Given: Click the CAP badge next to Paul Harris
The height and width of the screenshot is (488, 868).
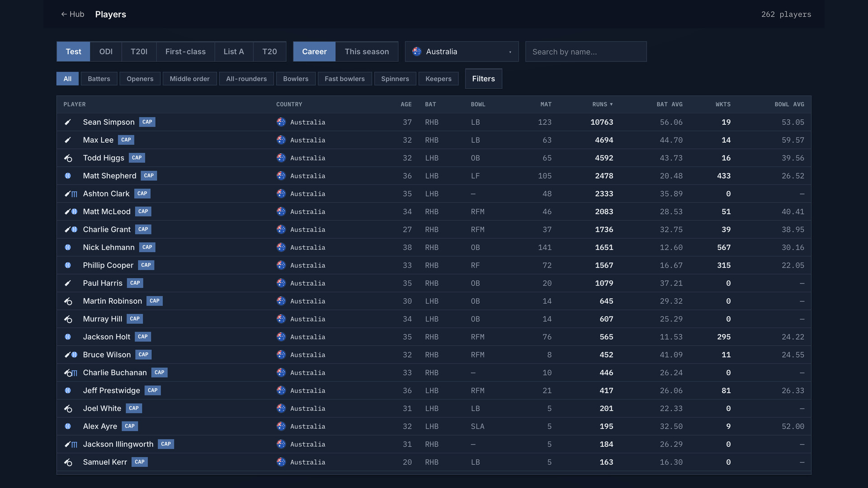Looking at the screenshot, I should [135, 283].
